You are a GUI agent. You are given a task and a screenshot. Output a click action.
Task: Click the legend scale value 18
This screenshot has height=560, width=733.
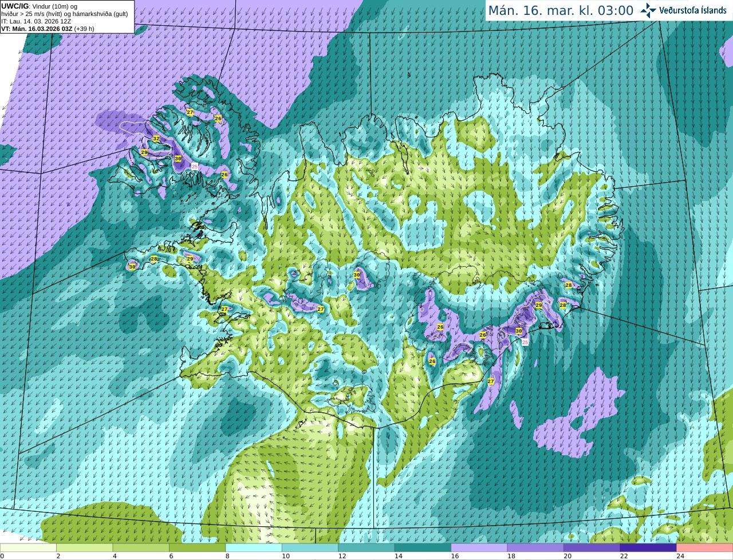[511, 556]
